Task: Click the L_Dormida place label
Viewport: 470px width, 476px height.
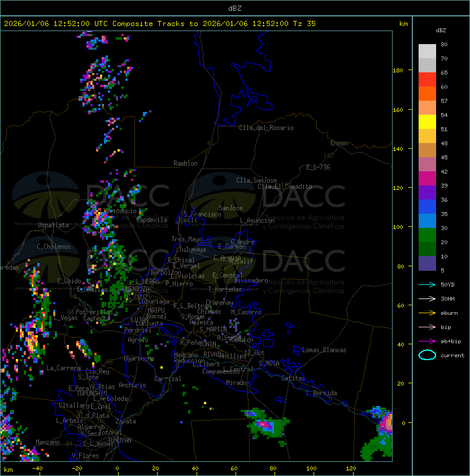Action: coord(321,393)
